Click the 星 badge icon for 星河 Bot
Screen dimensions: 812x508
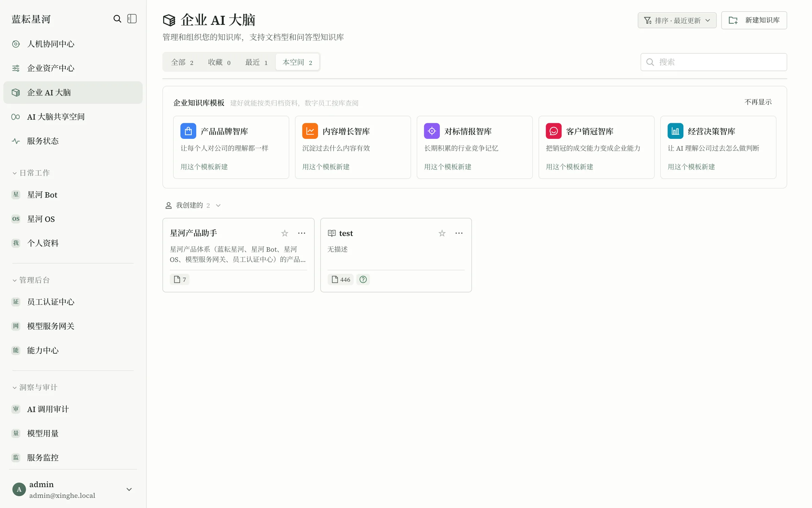pyautogui.click(x=16, y=195)
